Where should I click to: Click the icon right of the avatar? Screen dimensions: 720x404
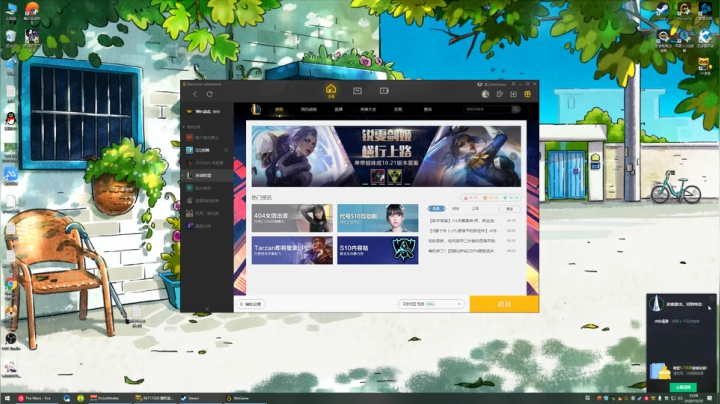[500, 94]
